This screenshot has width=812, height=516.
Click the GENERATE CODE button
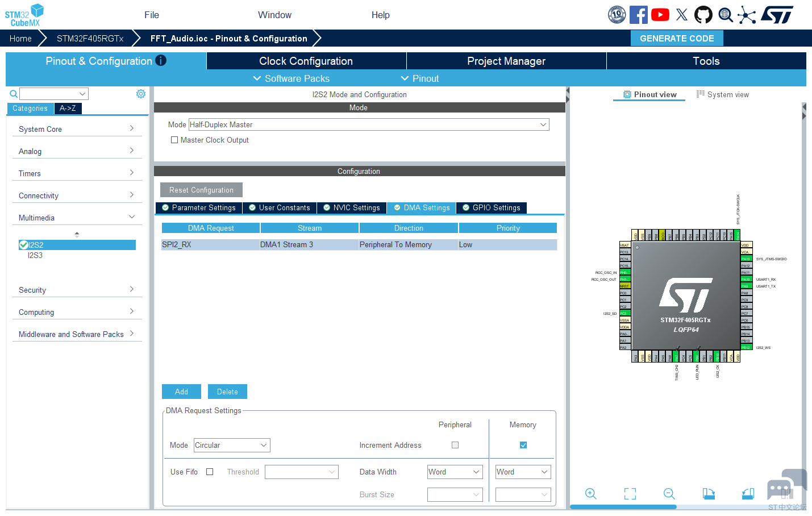tap(677, 38)
